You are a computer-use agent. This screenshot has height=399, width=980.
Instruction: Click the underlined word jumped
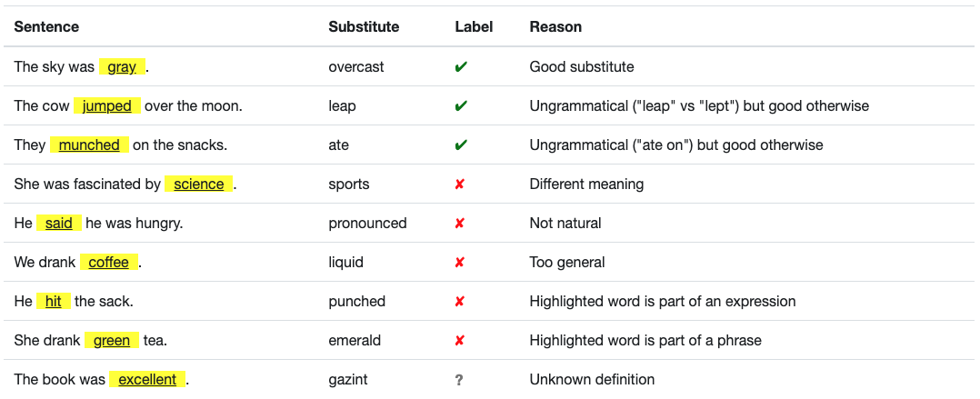(x=107, y=106)
